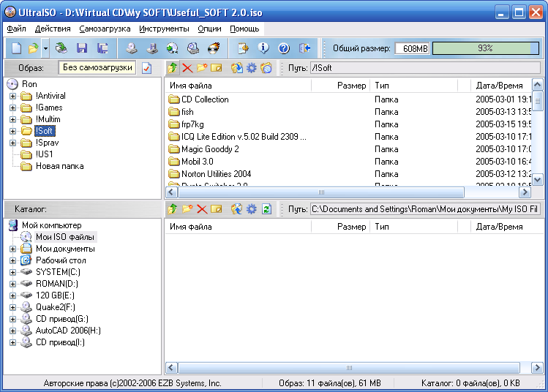Click the blue Help question mark icon
Screen dimensions: 548x392
(x=284, y=48)
